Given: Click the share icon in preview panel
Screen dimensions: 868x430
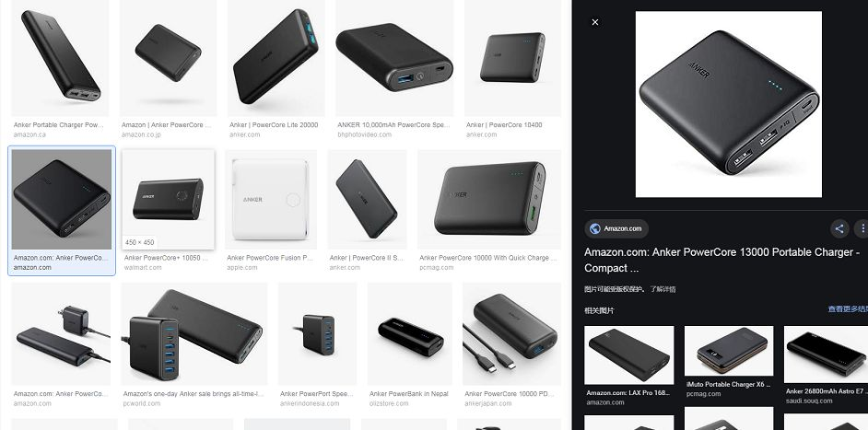Looking at the screenshot, I should 839,228.
